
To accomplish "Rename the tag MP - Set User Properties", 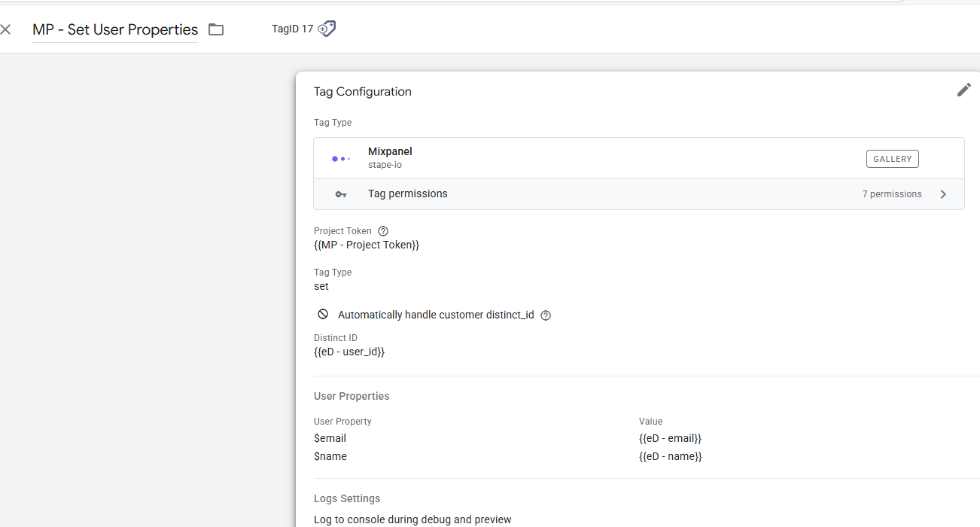I will point(115,30).
